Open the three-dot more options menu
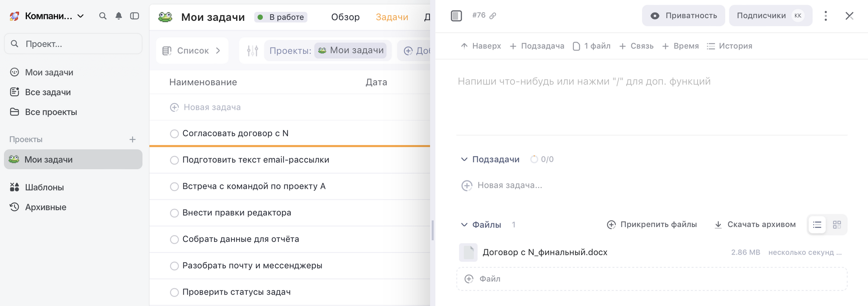Screen dimensions: 868x306 pyautogui.click(x=825, y=16)
